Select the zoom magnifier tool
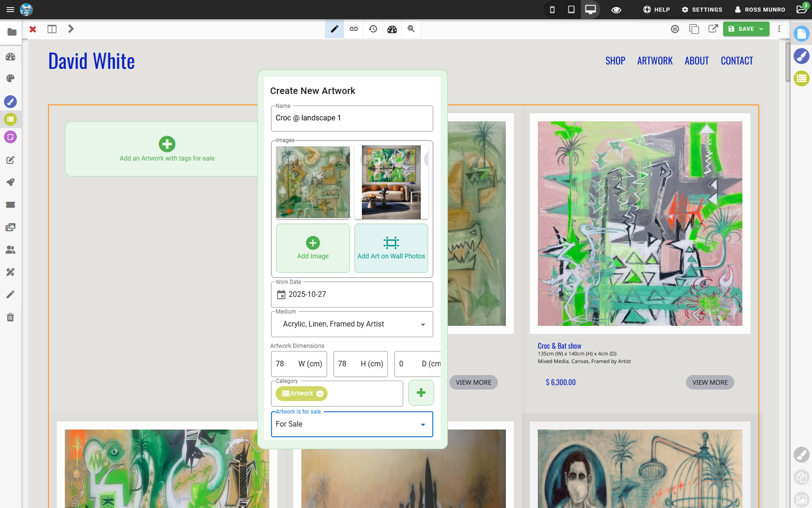The image size is (812, 508). (411, 29)
